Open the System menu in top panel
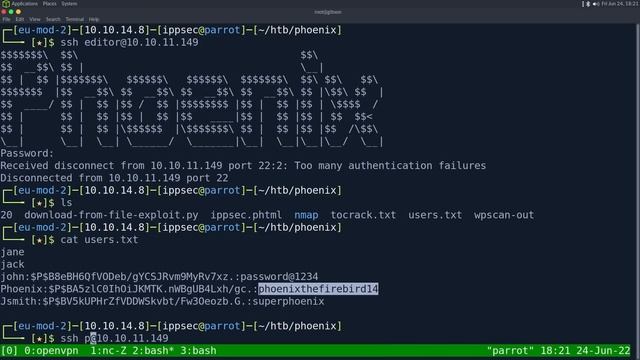The height and width of the screenshot is (360, 640). [69, 4]
